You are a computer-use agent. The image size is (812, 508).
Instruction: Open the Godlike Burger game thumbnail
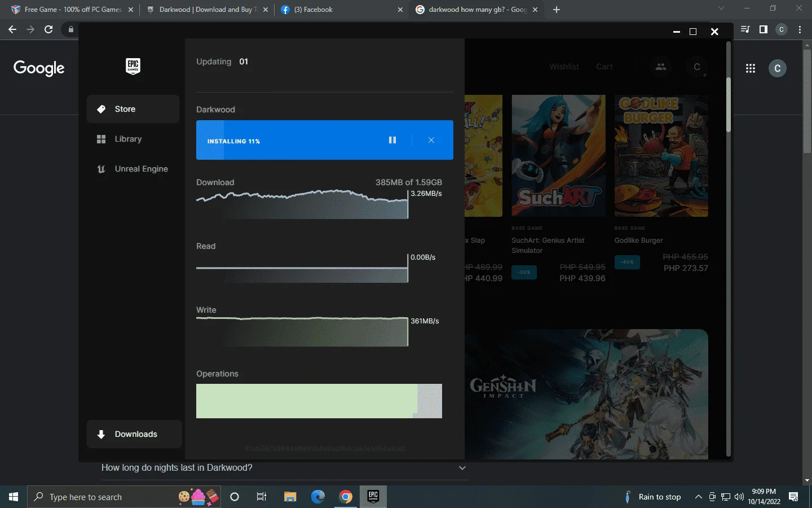[x=661, y=156]
